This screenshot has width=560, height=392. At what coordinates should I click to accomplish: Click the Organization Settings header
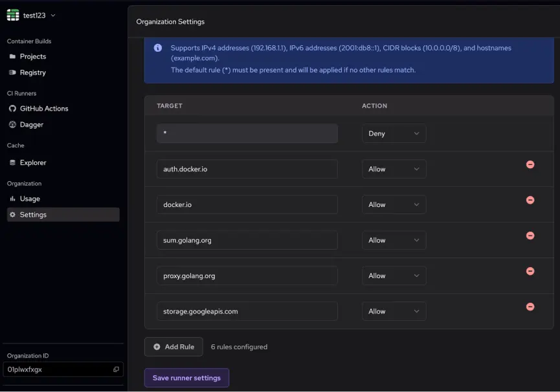pos(170,21)
